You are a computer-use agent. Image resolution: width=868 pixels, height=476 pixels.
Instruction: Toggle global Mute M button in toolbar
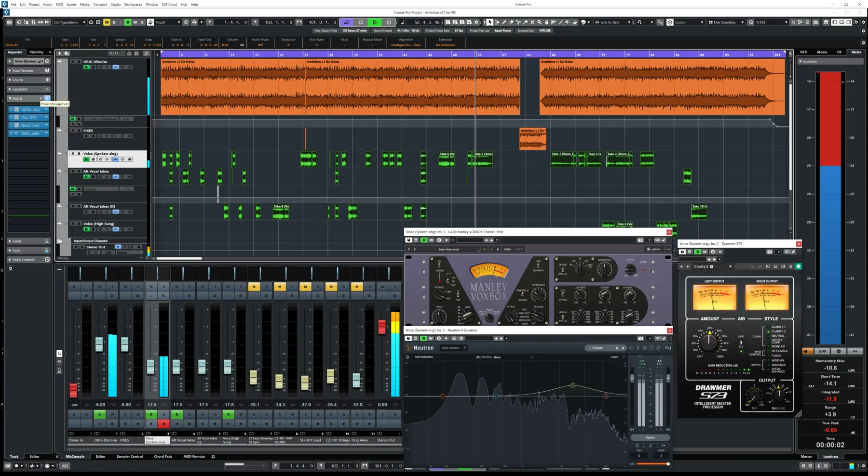[x=107, y=22]
